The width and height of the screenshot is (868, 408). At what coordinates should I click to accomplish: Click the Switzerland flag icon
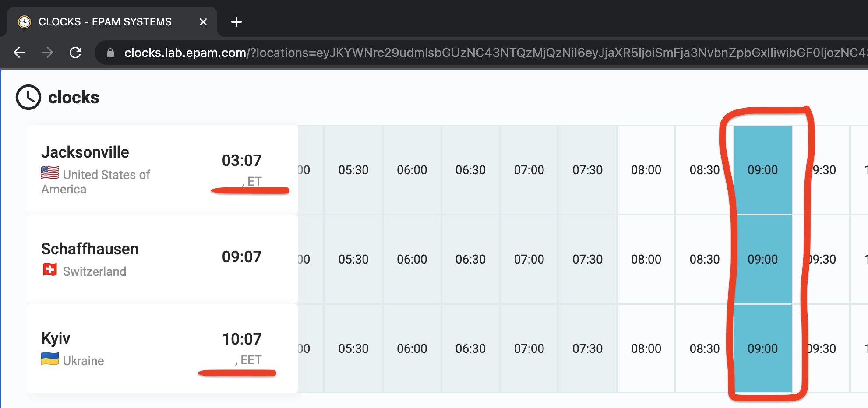(x=50, y=270)
